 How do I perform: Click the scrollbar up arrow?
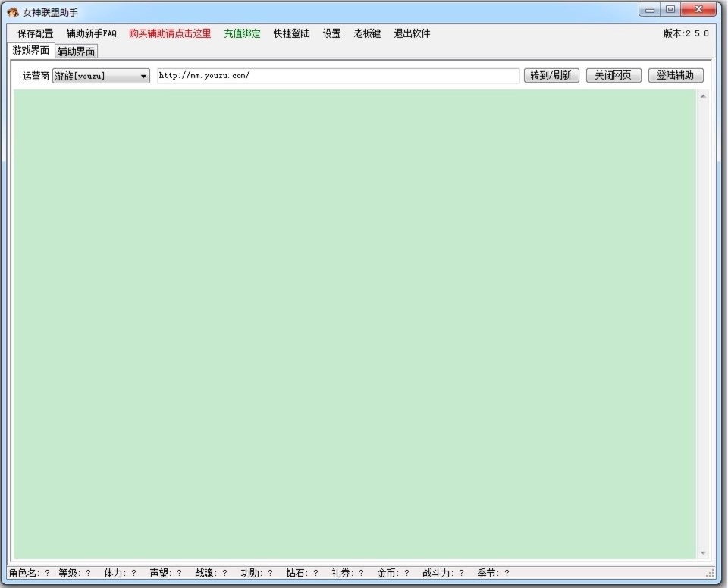(703, 96)
